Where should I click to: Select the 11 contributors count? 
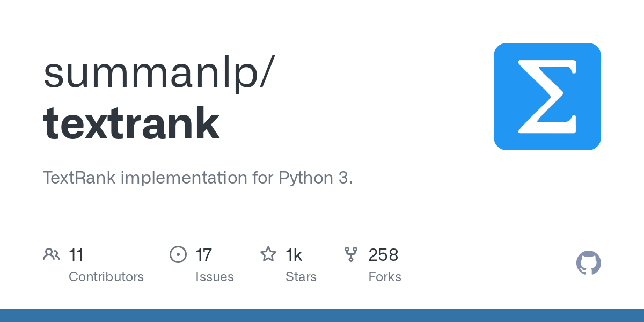click(76, 255)
